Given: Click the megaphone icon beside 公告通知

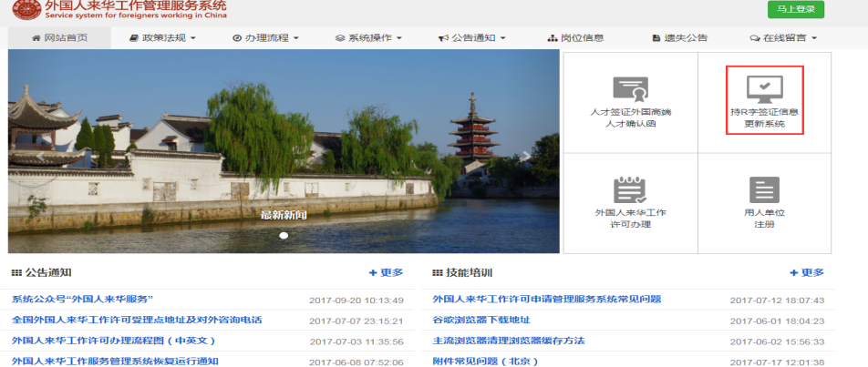Looking at the screenshot, I should [x=443, y=38].
